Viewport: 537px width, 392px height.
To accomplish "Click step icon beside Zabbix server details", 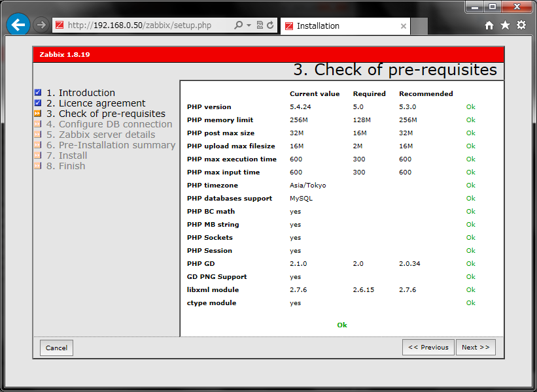I will pyautogui.click(x=38, y=134).
